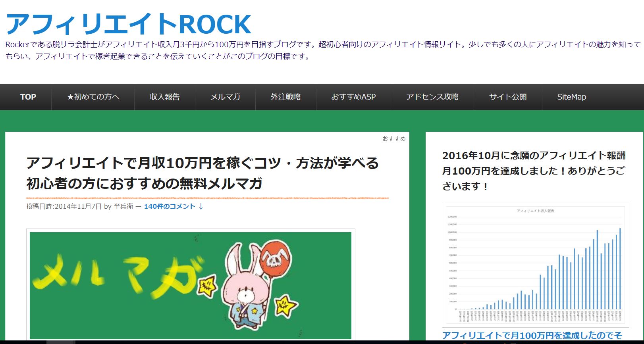Click the post date 2014年11月7日
644x344 pixels.
click(x=78, y=206)
